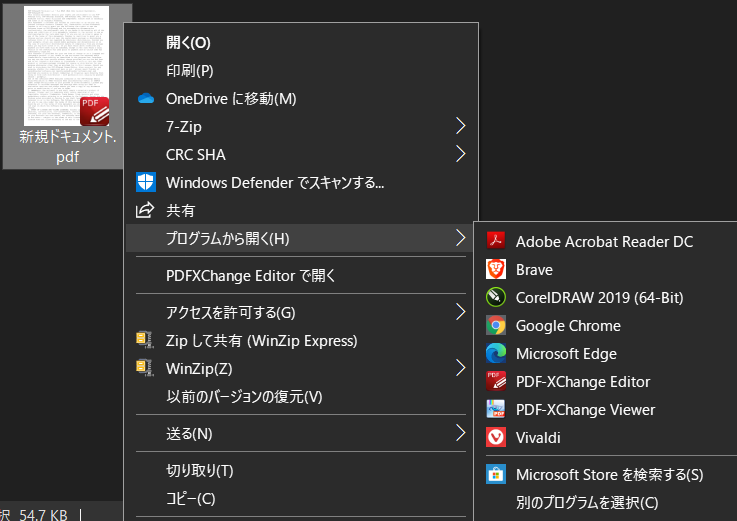Click the Vivaldi icon

(x=495, y=437)
